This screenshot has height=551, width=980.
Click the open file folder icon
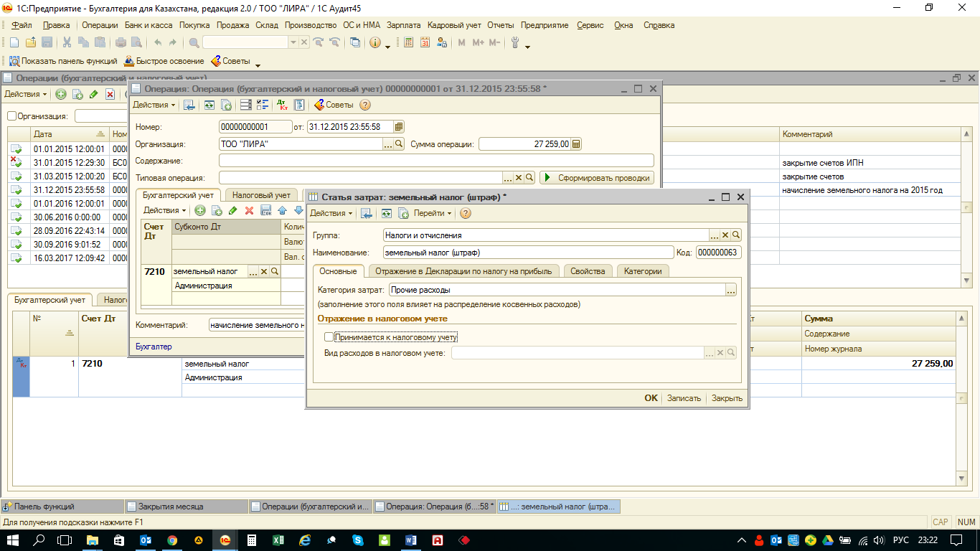[31, 42]
